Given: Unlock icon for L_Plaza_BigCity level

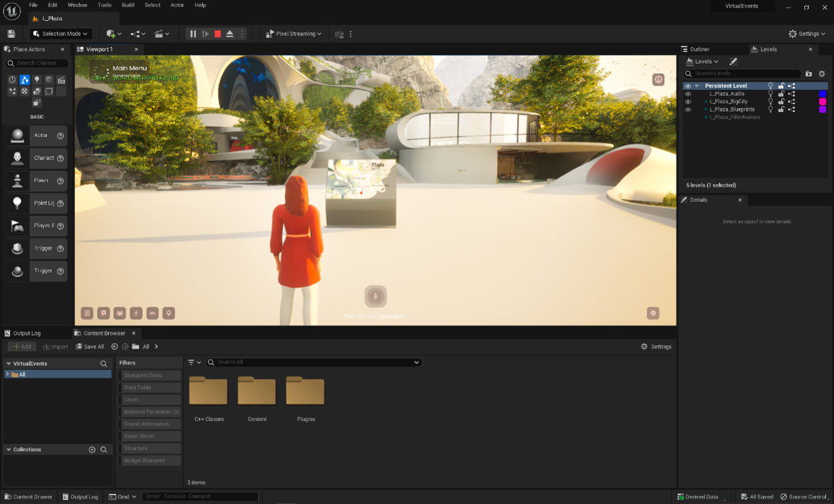Looking at the screenshot, I should [781, 101].
